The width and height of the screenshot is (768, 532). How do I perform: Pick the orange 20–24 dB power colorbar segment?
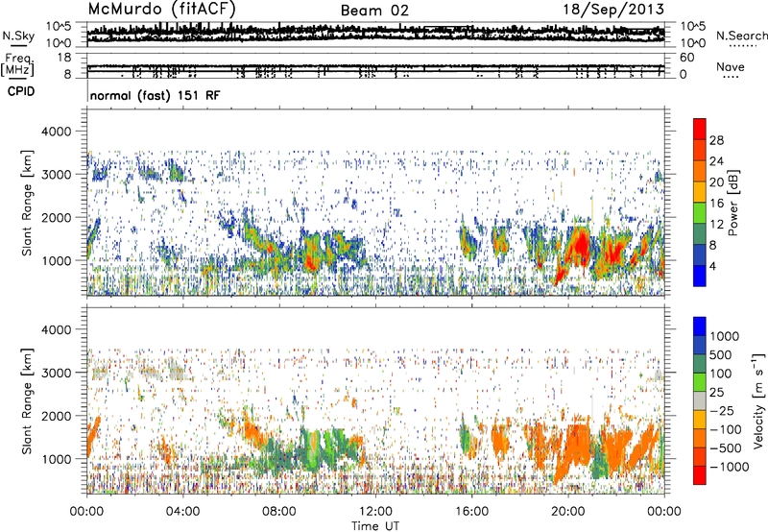700,171
